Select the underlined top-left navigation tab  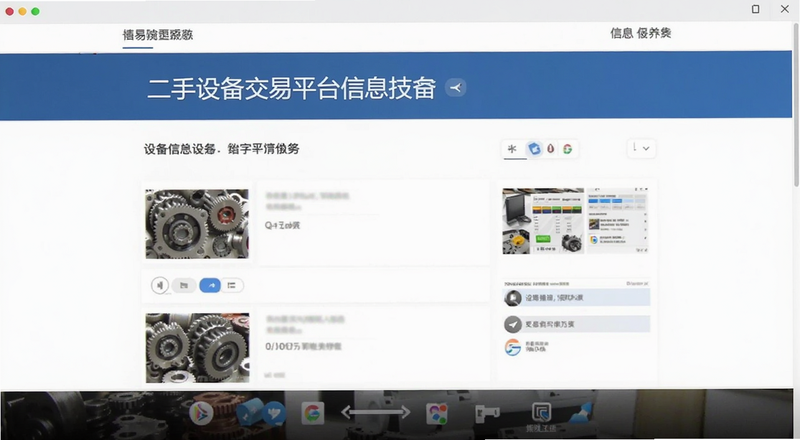(x=158, y=35)
